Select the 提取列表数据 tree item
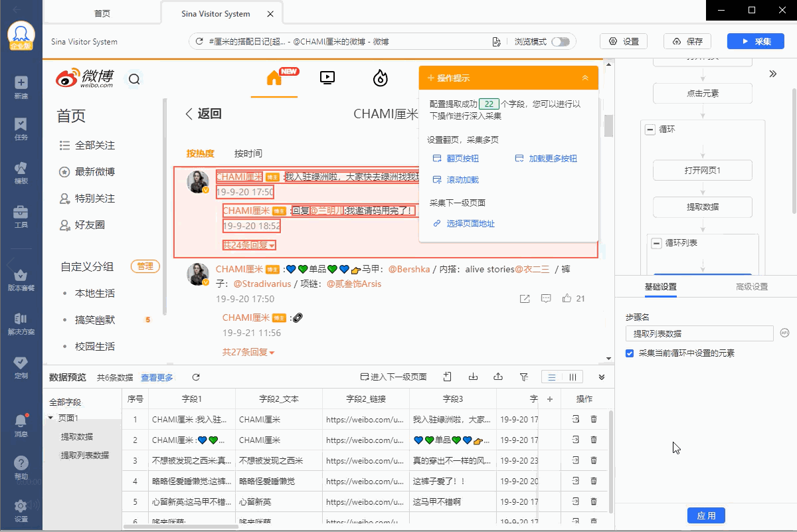 [85, 455]
